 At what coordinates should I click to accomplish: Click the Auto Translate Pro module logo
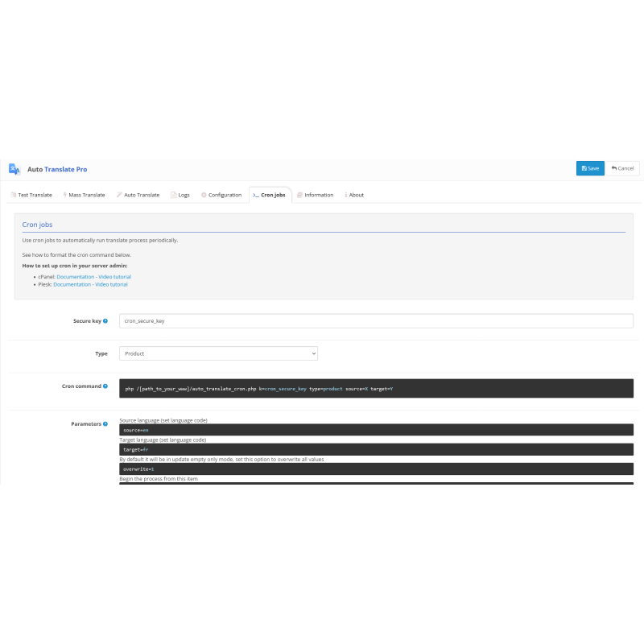pyautogui.click(x=14, y=169)
